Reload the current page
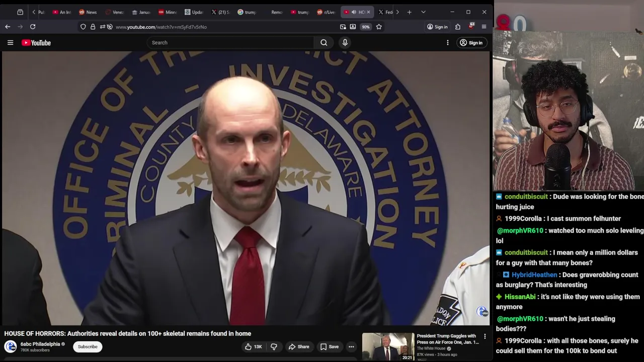 coord(33,27)
